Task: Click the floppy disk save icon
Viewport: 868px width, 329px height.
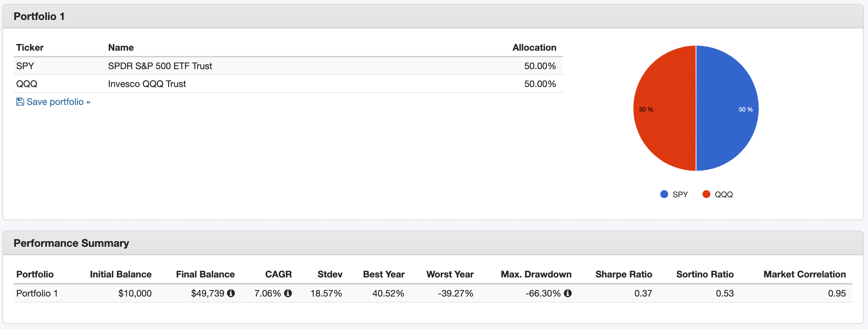Action: coord(20,102)
